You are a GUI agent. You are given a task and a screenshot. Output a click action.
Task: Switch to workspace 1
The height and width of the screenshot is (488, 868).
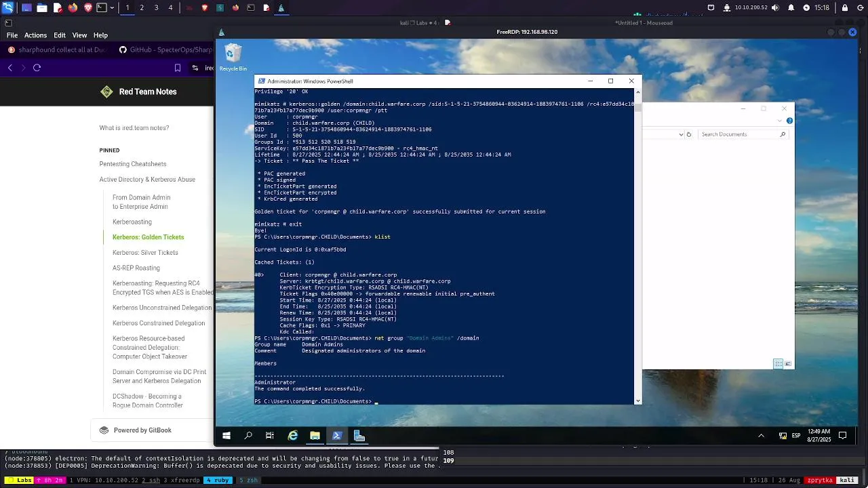[x=127, y=7]
